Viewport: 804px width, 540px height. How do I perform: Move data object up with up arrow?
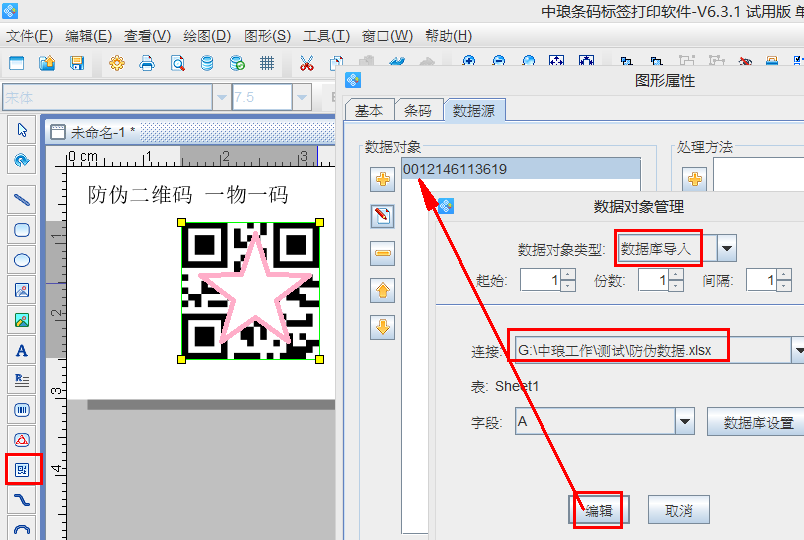coord(383,291)
